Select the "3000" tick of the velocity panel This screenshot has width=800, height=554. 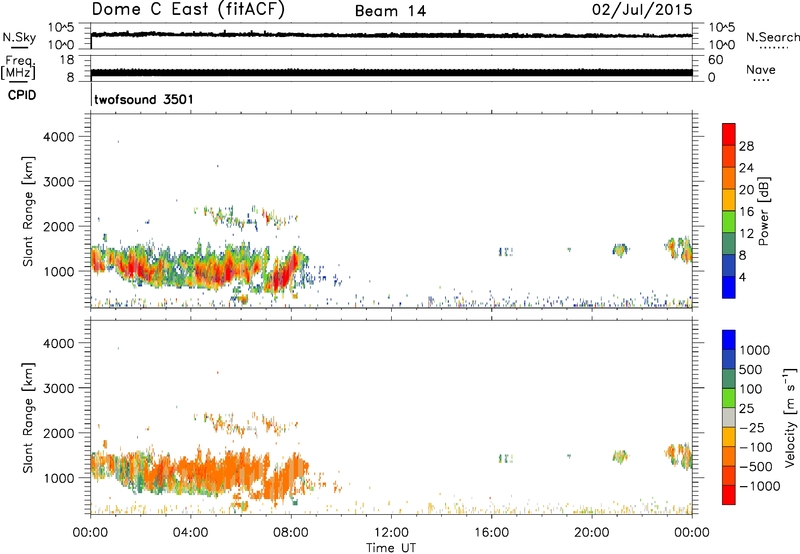point(59,388)
